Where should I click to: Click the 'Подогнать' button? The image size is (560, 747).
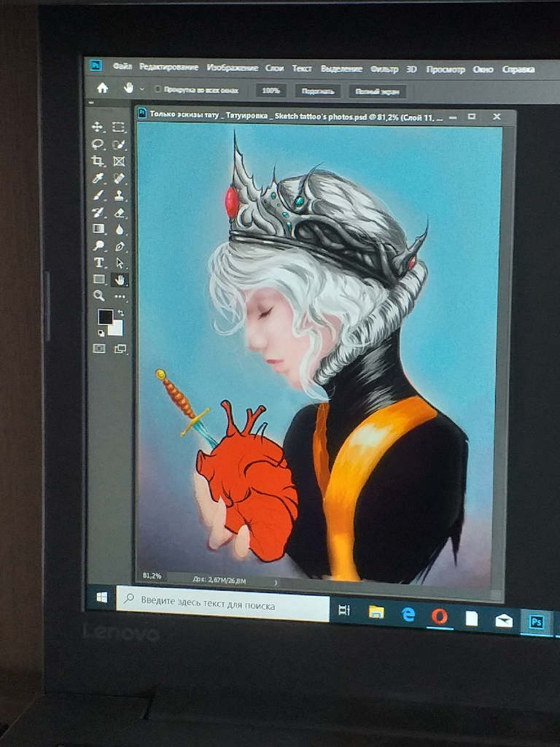(x=318, y=91)
